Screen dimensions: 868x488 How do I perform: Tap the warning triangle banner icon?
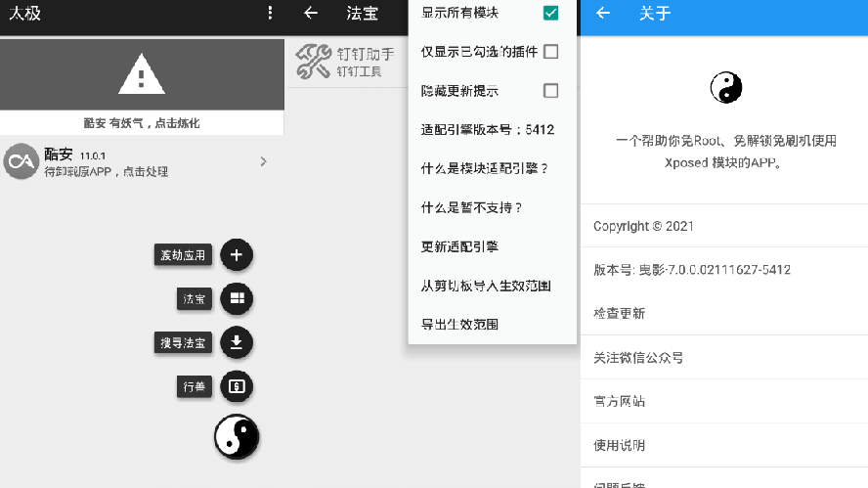(142, 73)
